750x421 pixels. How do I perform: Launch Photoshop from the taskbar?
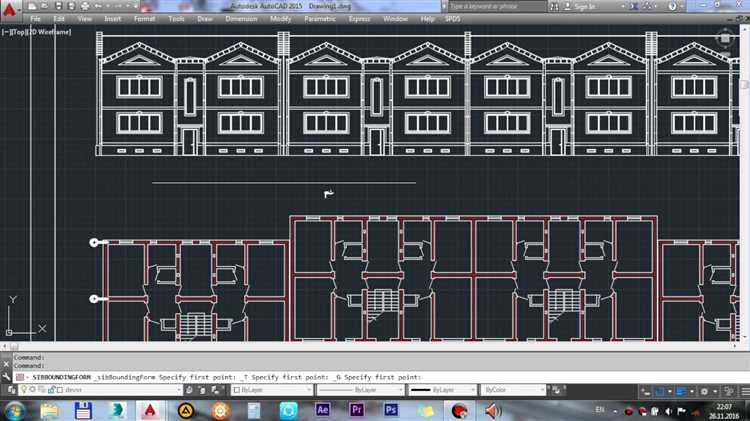point(391,409)
